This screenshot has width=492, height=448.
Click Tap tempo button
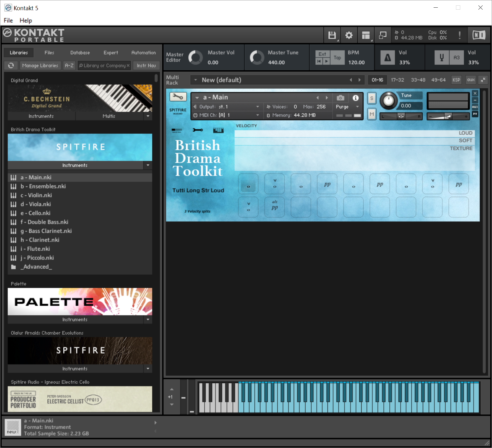[337, 58]
